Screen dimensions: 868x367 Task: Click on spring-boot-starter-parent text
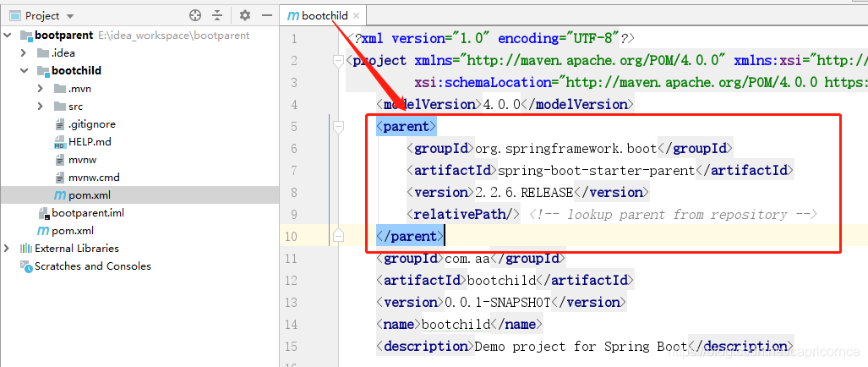(596, 171)
